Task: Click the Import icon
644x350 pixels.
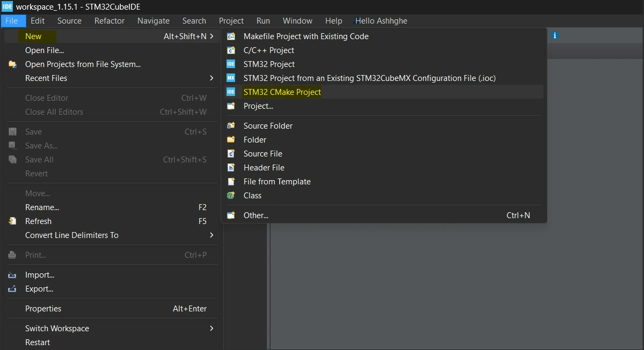Action: click(12, 275)
